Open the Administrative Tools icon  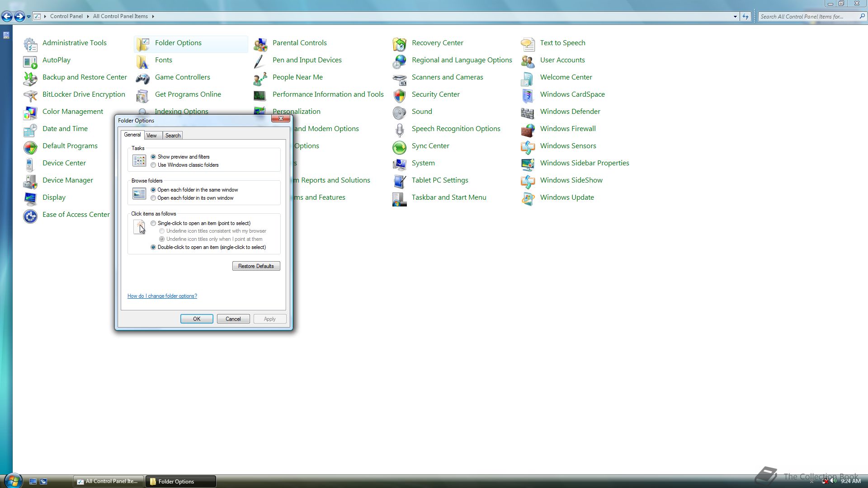[x=30, y=44]
